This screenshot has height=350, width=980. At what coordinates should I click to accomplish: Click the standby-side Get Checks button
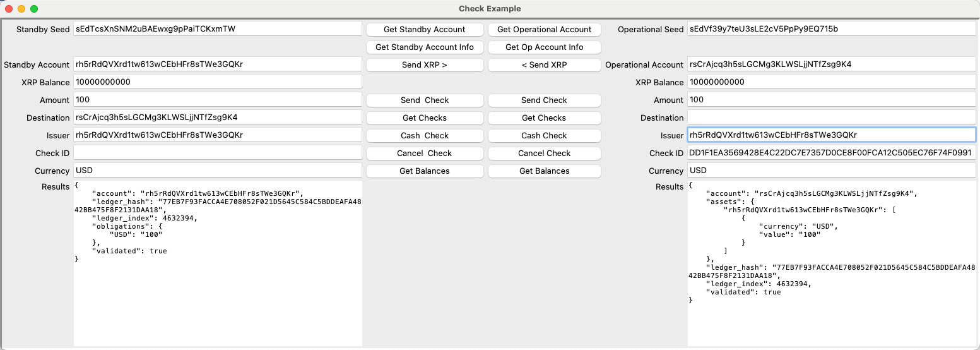425,118
